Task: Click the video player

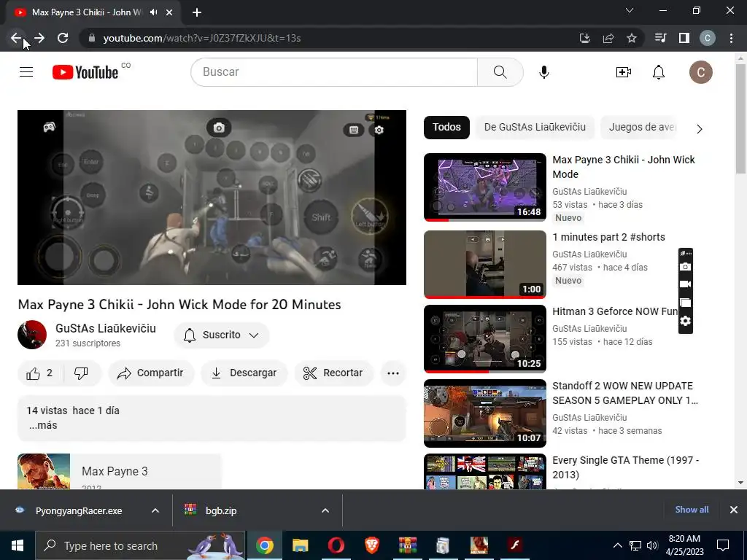Action: [x=212, y=198]
